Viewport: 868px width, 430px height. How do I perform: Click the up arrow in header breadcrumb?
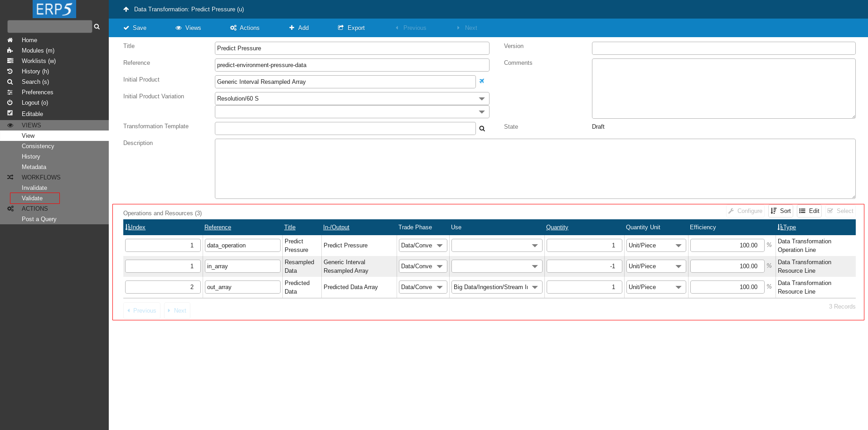(126, 9)
